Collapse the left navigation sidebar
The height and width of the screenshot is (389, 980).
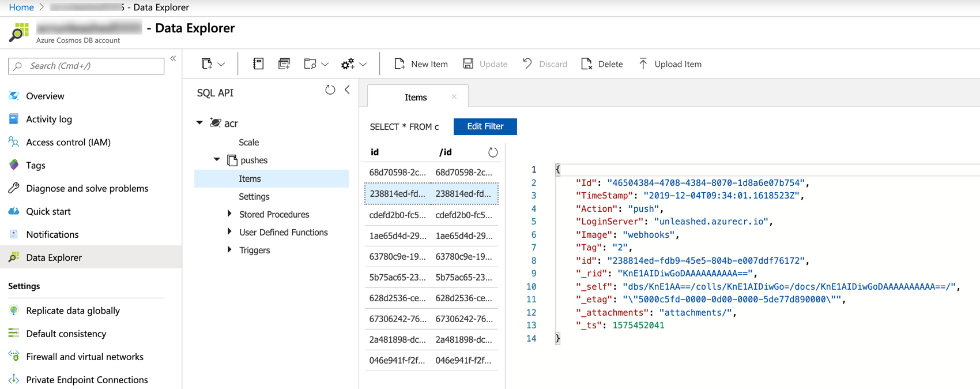(x=173, y=58)
